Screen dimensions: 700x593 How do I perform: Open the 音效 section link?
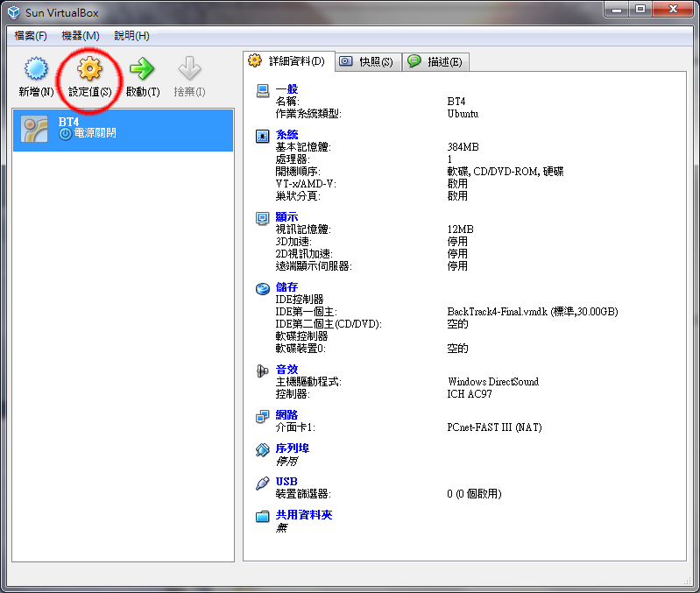286,370
